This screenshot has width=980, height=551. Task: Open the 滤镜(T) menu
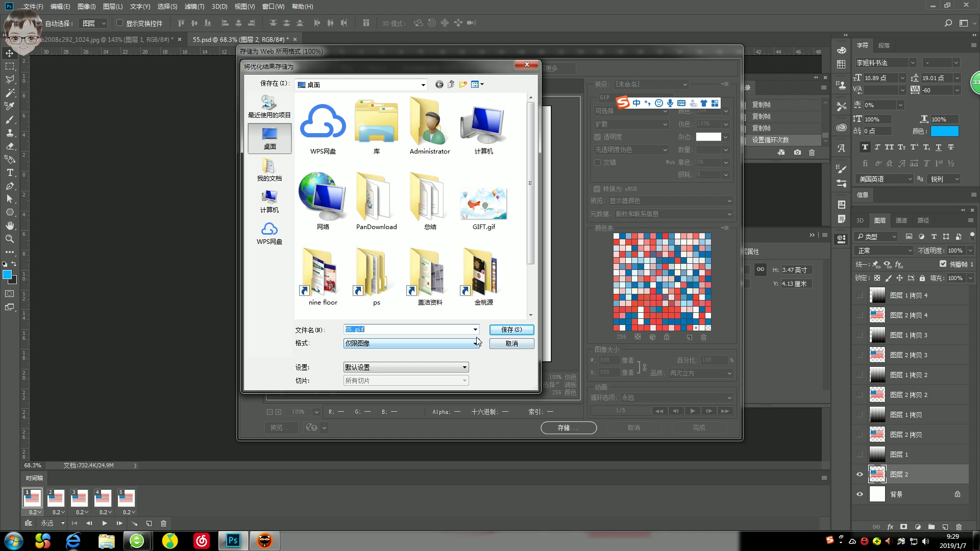(194, 7)
